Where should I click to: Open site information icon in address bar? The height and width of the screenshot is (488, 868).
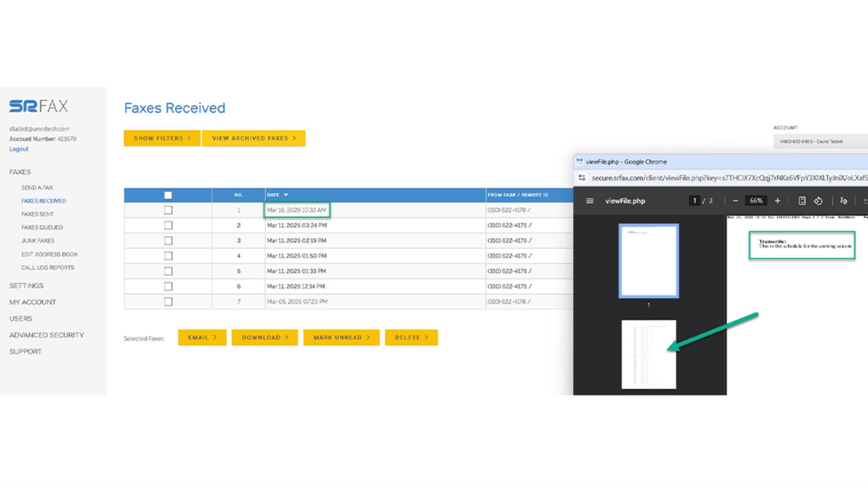[x=582, y=178]
